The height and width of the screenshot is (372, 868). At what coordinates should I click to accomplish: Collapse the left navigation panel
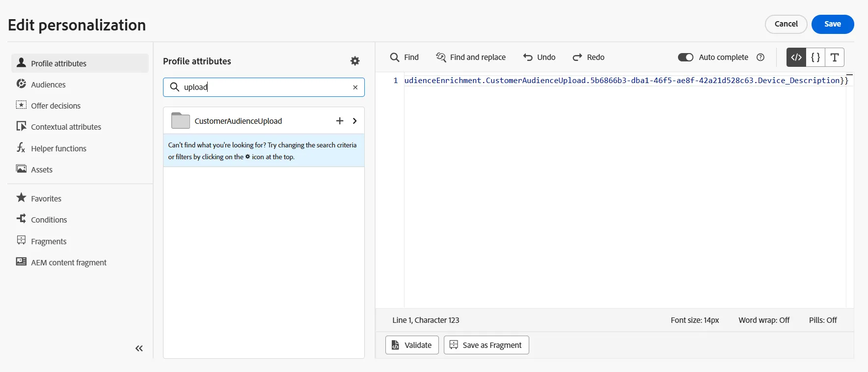coord(139,348)
